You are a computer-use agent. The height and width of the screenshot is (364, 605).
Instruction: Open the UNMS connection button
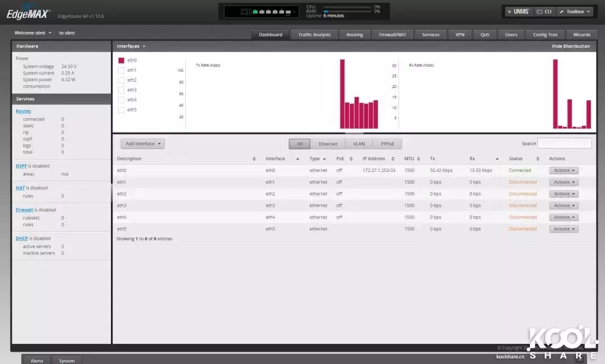pos(519,12)
